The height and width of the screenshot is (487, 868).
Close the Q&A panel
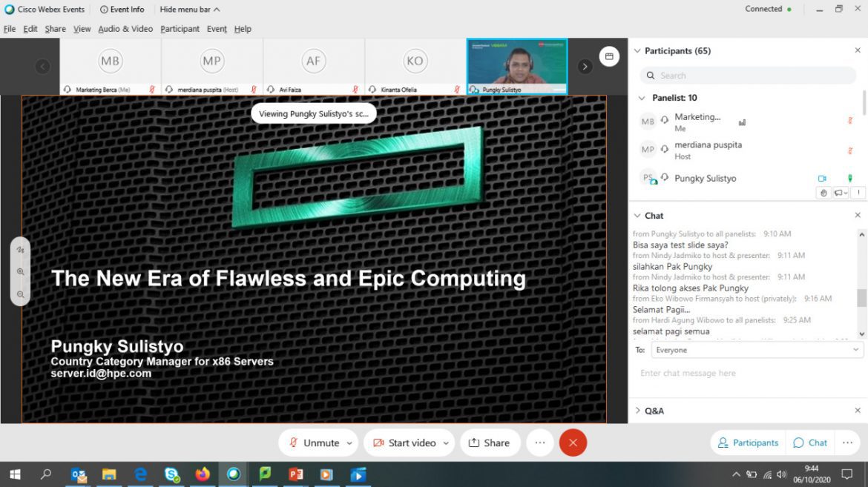[858, 410]
